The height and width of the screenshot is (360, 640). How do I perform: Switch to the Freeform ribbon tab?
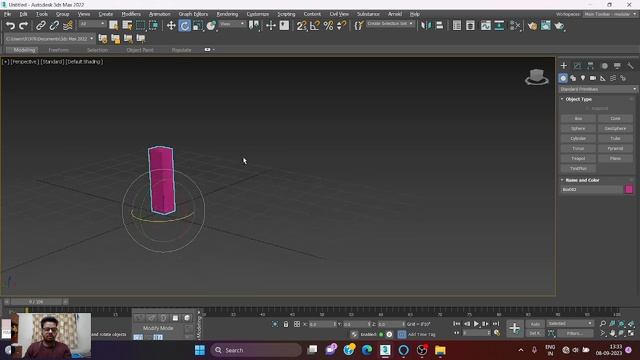[59, 50]
